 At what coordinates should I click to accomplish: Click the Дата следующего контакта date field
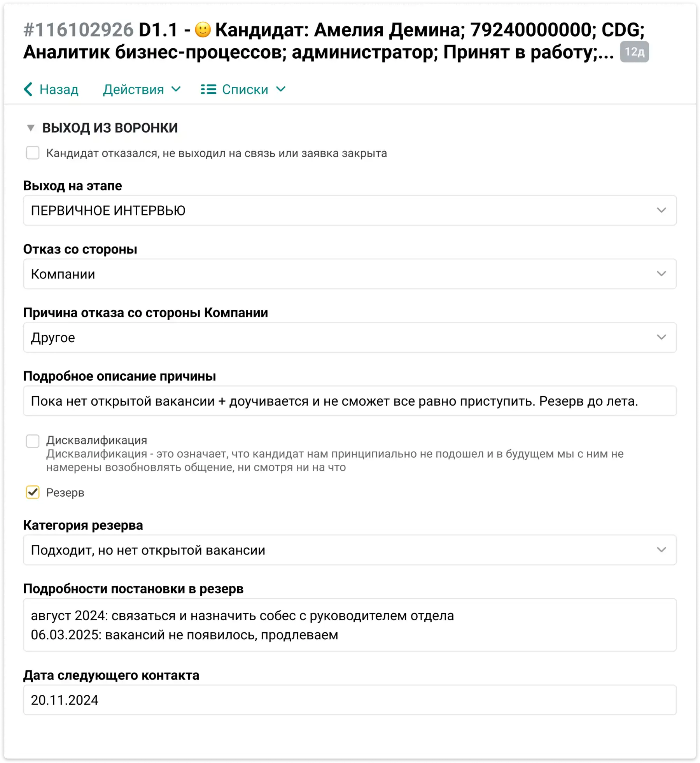[x=350, y=700]
